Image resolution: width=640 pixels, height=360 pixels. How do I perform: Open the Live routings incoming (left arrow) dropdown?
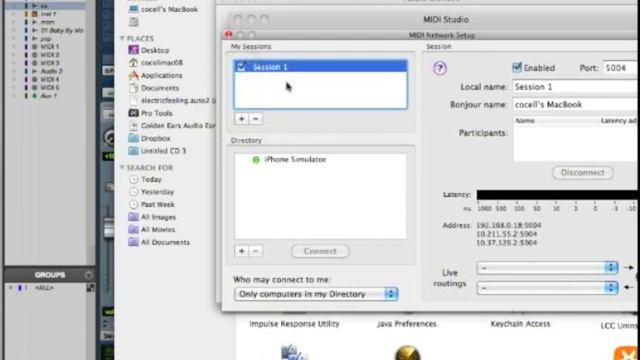click(547, 288)
